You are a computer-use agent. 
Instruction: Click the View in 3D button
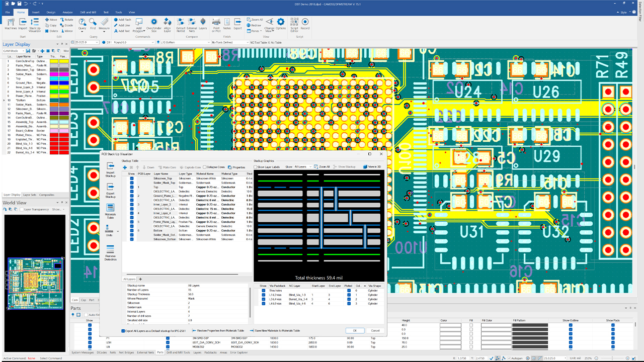pyautogui.click(x=372, y=166)
